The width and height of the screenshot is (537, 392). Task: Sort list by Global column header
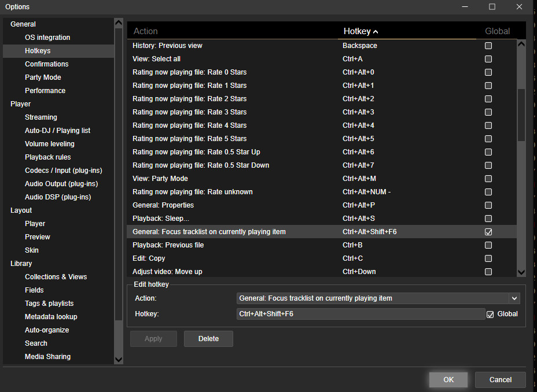(497, 31)
